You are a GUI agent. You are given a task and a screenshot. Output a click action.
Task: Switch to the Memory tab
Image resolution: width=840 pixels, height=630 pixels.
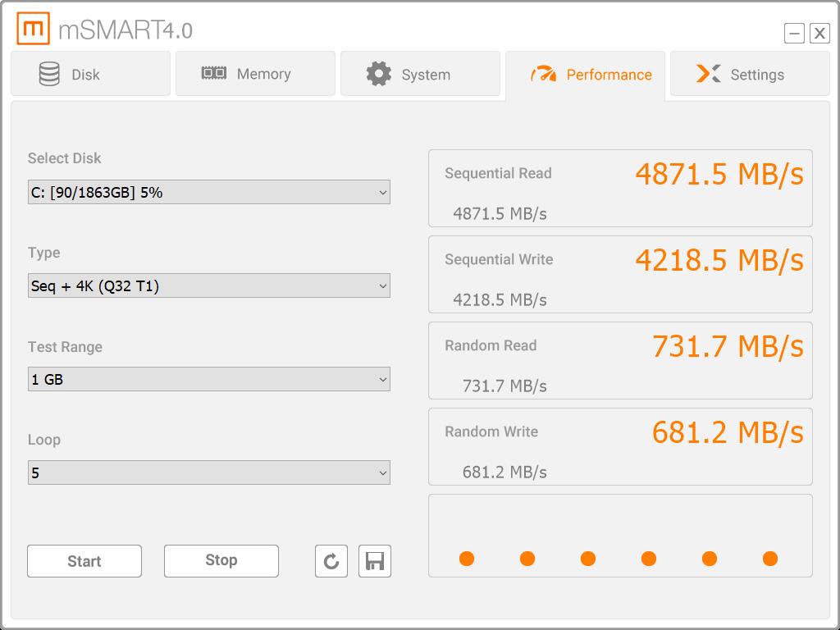[255, 74]
